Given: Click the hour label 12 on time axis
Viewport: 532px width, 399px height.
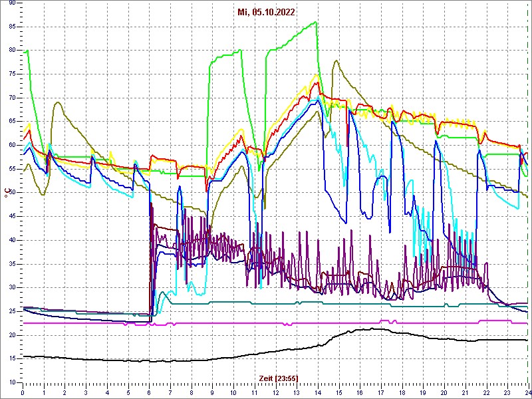Looking at the screenshot, I should tap(275, 392).
